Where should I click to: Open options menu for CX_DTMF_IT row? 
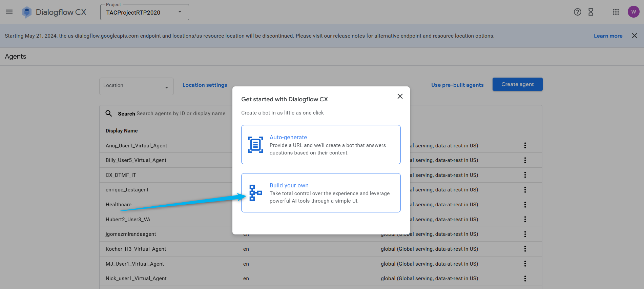(x=525, y=175)
